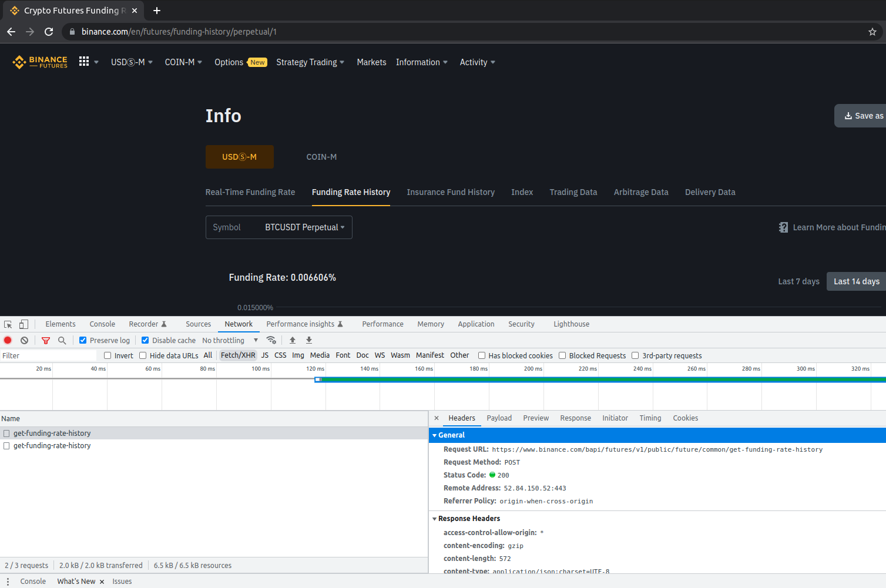The width and height of the screenshot is (886, 588).
Task: Select the COIN-M info button
Action: point(321,157)
